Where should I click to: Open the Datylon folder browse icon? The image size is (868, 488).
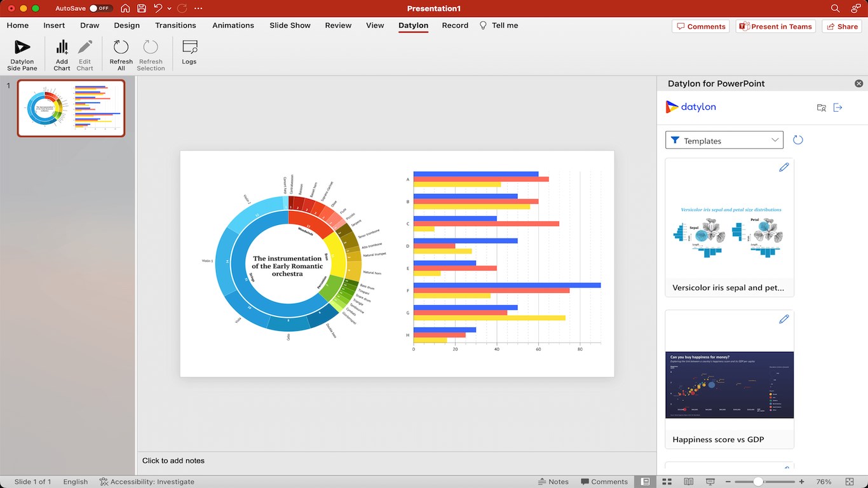tap(822, 107)
